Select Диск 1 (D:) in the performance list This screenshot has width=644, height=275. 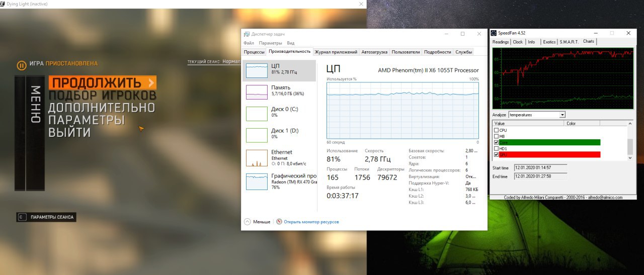(x=279, y=135)
